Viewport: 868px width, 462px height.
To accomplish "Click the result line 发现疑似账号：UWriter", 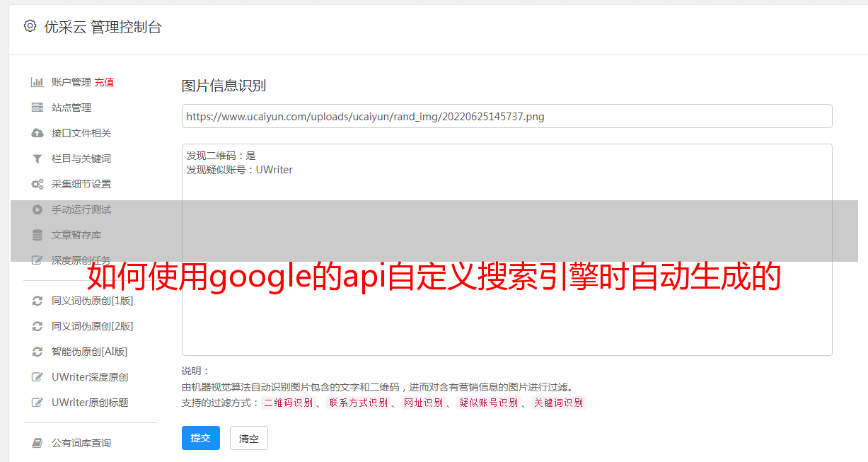I will 239,170.
